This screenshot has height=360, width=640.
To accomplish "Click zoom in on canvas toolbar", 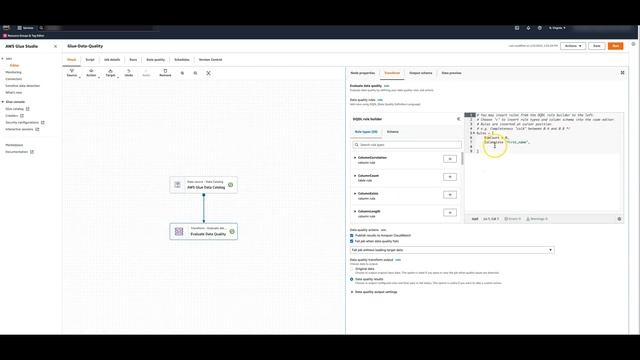I will (x=182, y=73).
